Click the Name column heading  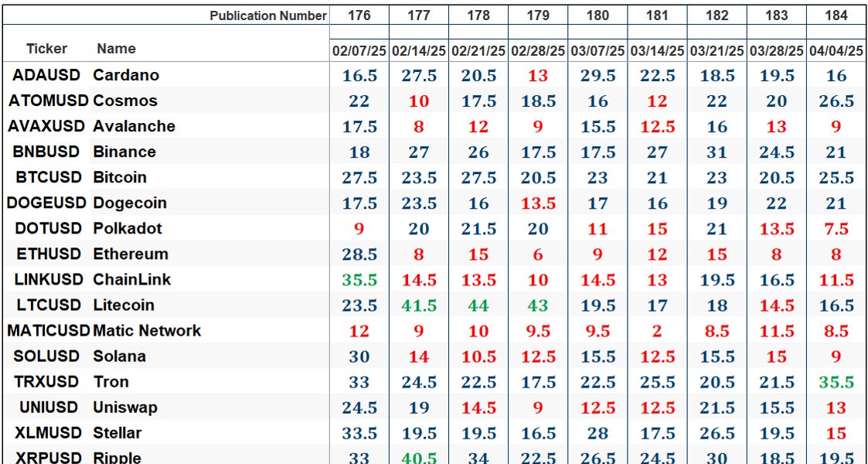click(116, 49)
